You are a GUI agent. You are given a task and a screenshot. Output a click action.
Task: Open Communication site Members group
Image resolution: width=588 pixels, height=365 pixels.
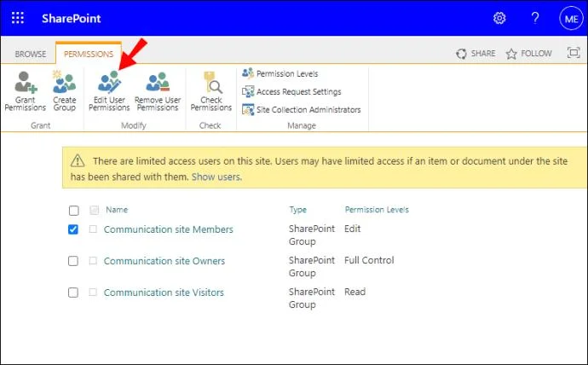[169, 229]
